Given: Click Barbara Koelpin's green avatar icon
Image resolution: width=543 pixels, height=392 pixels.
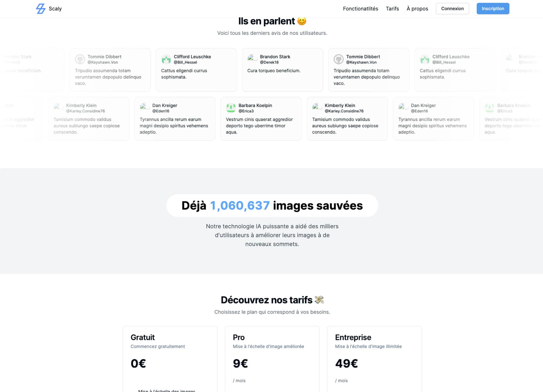Looking at the screenshot, I should click(x=231, y=108).
